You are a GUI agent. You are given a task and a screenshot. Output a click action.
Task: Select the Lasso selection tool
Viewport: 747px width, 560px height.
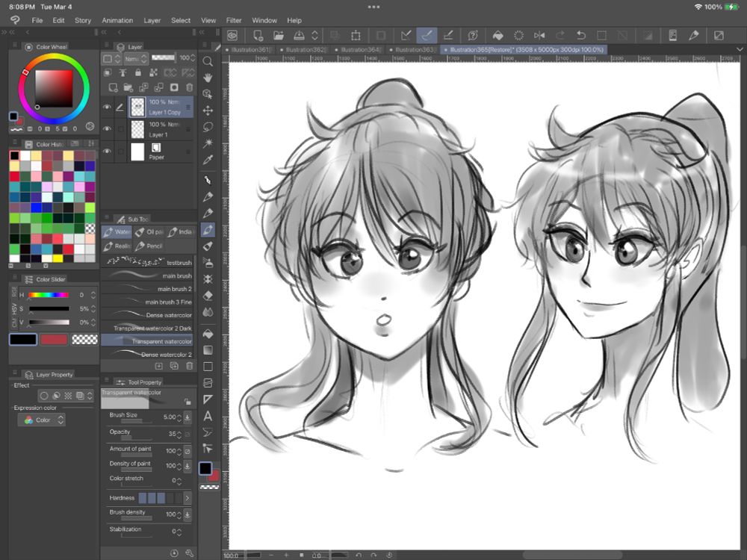(x=208, y=127)
